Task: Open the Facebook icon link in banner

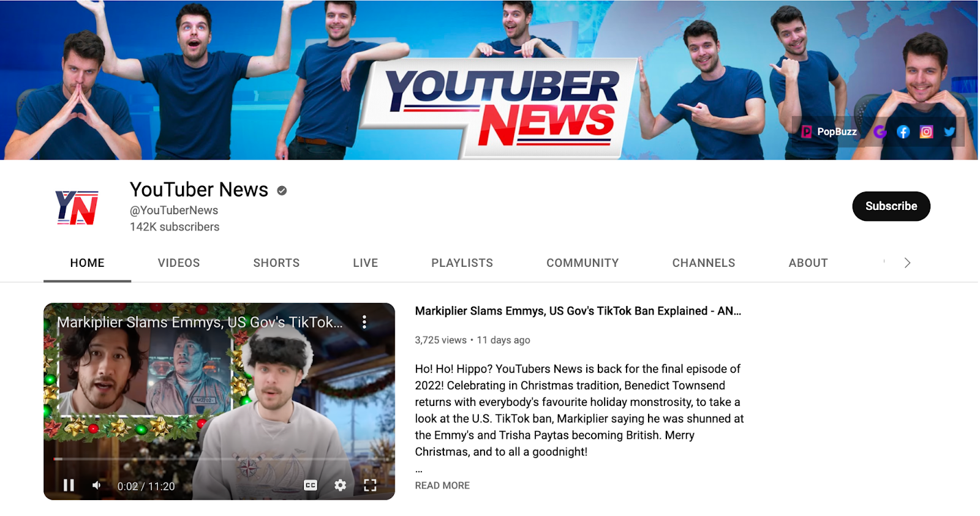Action: click(903, 132)
